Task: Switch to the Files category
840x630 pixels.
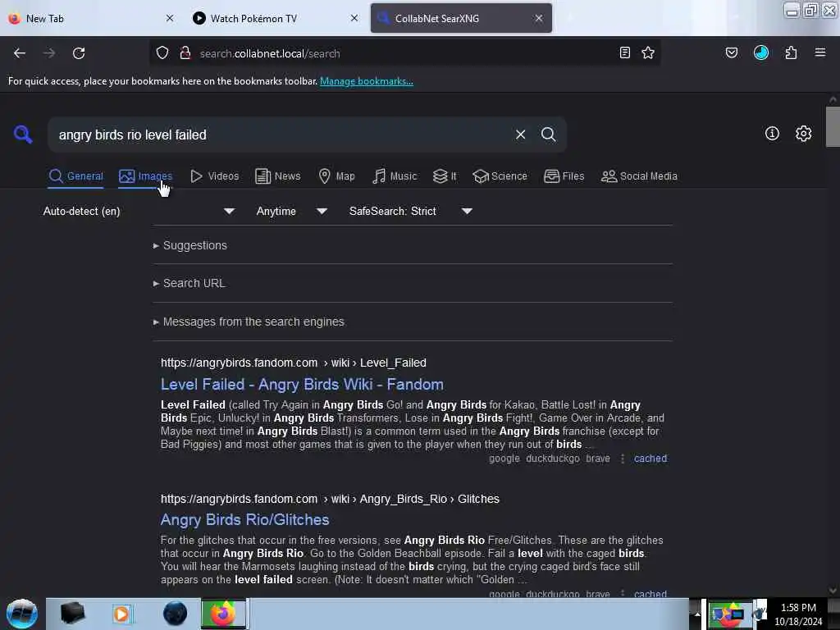Action: pos(564,176)
